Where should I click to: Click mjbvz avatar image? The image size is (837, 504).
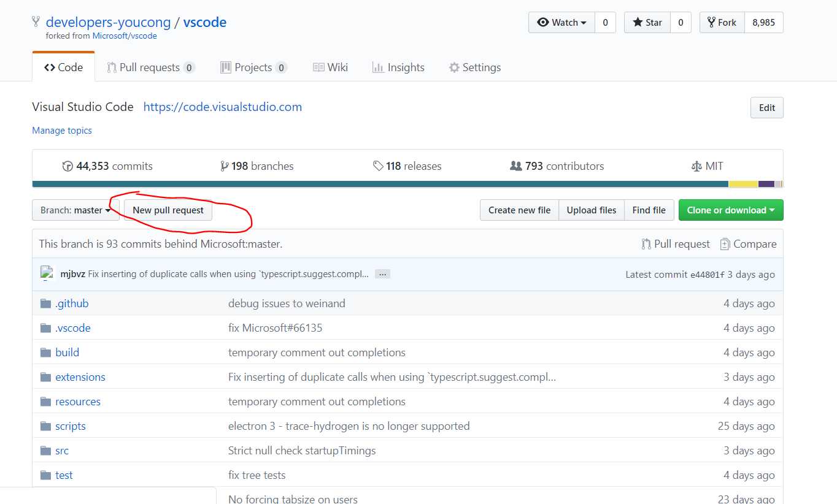click(47, 273)
